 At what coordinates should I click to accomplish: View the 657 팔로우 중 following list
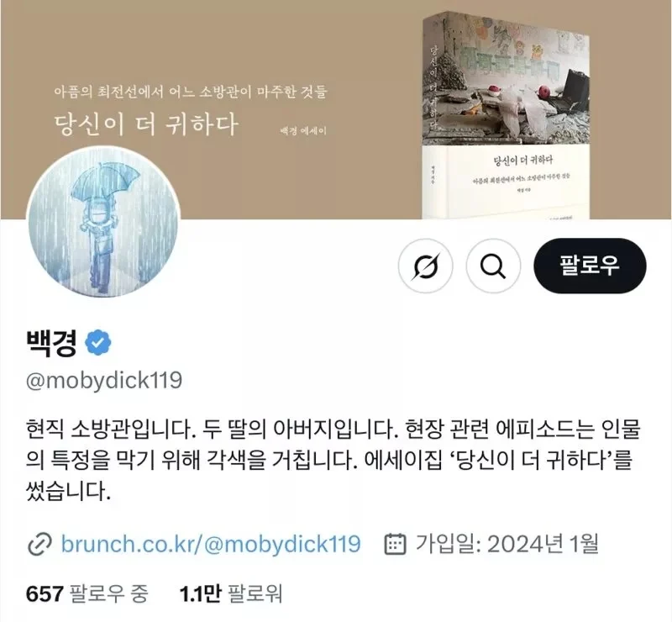(87, 594)
